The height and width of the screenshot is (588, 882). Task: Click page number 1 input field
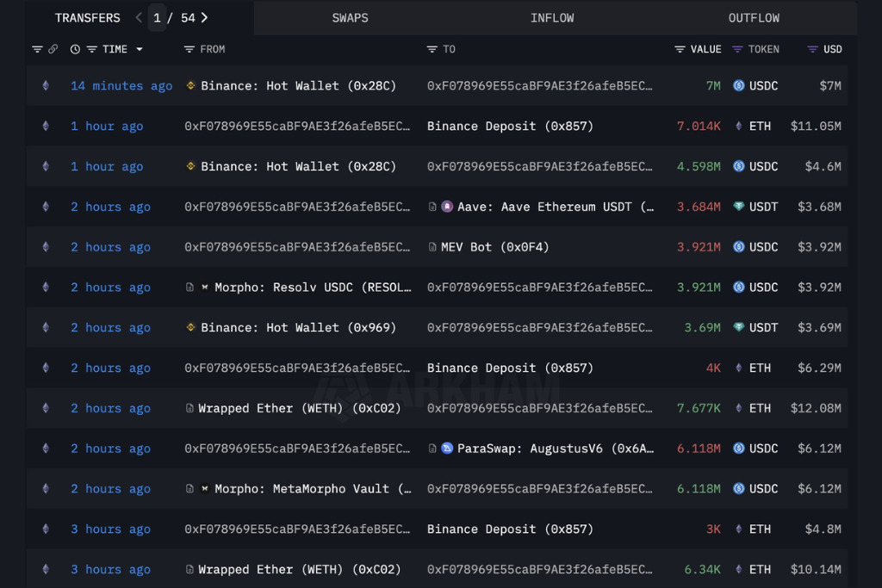tap(157, 18)
